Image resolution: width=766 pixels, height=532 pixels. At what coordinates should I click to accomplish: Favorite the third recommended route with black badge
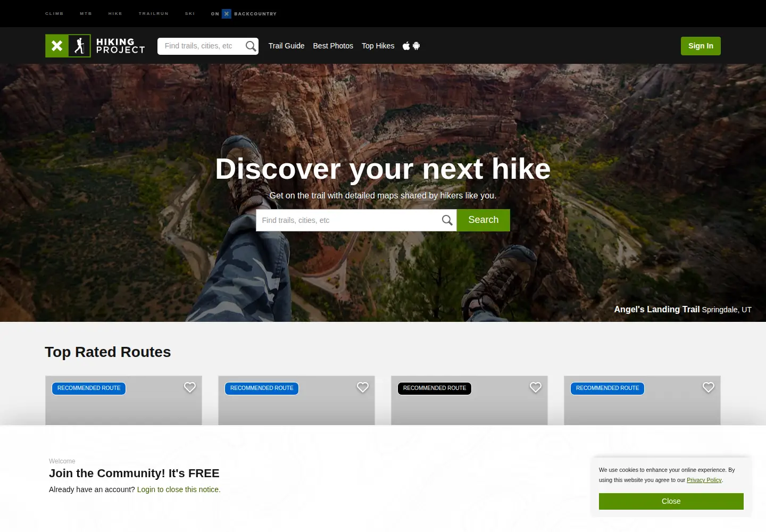point(536,387)
